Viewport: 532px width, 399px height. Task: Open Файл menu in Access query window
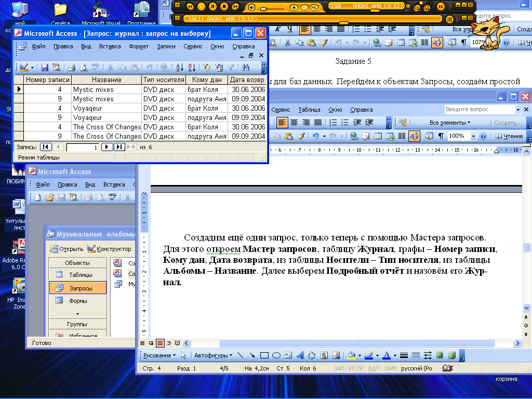tap(38, 46)
